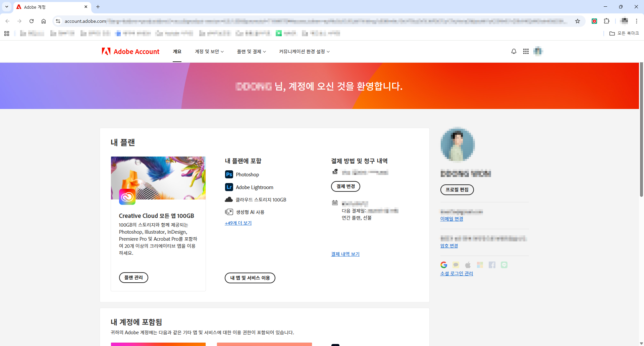Click the red recorder extension icon

point(594,21)
